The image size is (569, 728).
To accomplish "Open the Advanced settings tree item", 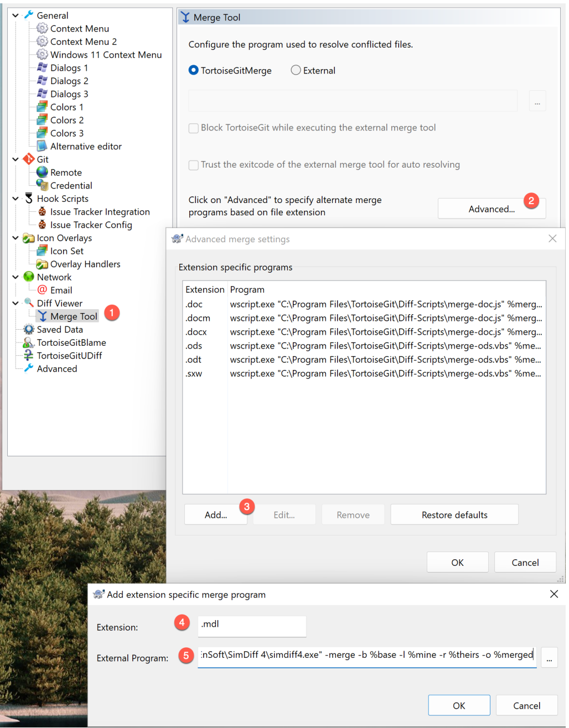I will click(x=57, y=368).
